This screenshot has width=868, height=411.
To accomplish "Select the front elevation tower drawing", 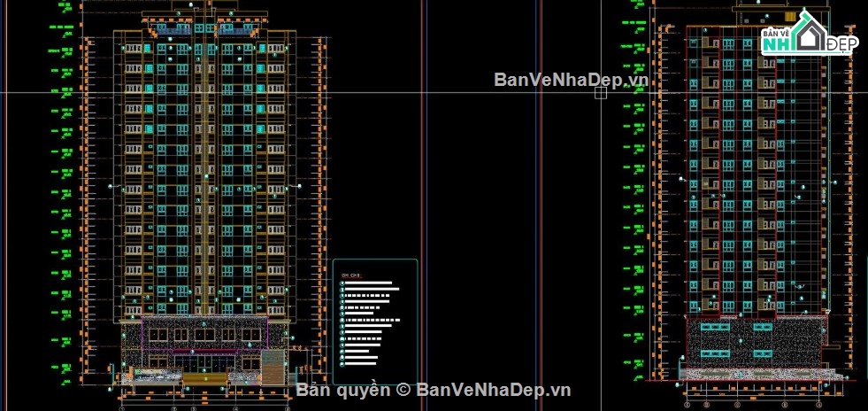I will (x=204, y=194).
